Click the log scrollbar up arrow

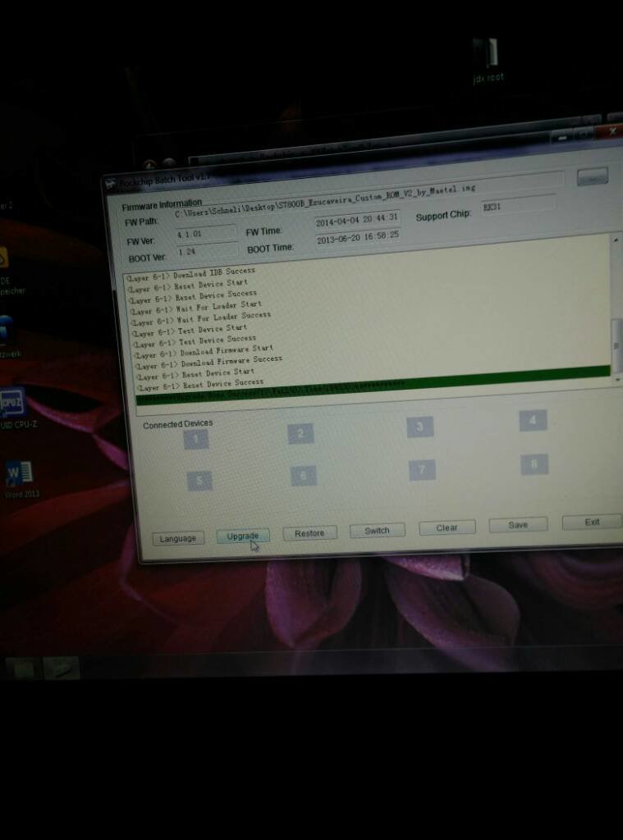615,240
